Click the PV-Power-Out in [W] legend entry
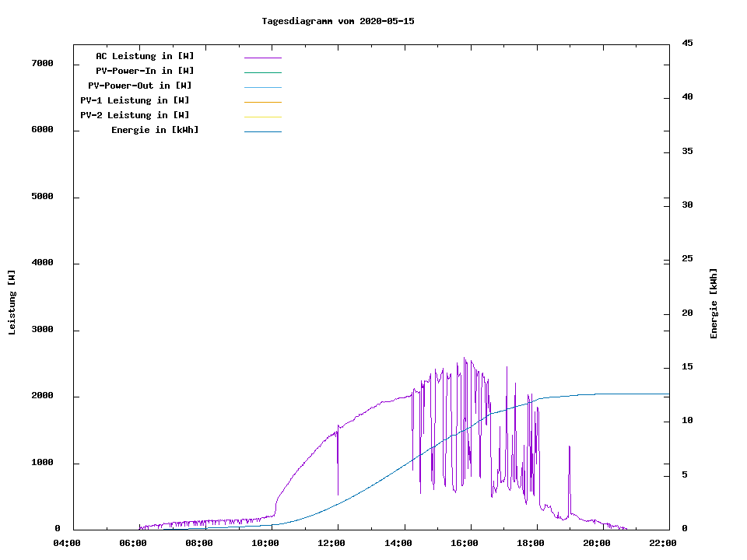Viewport: 747px width, 560px height. point(140,86)
